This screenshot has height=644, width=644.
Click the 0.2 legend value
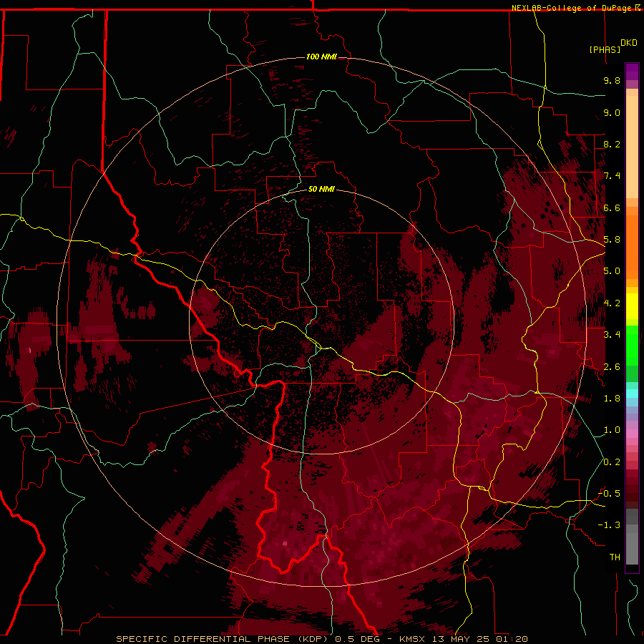click(612, 462)
